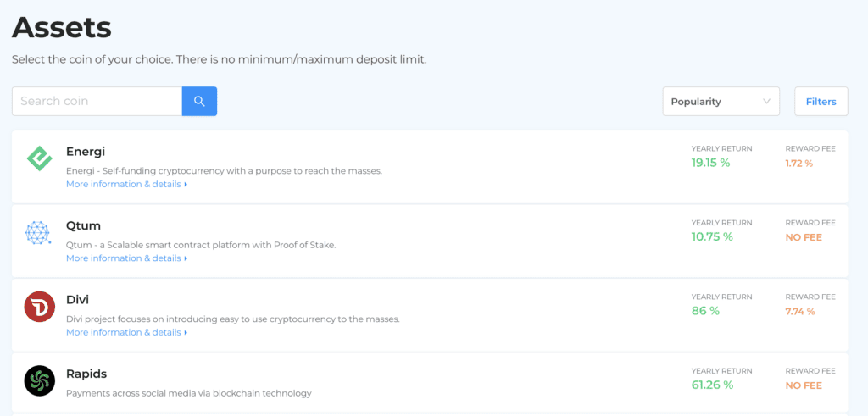Click the Energi self-funding description text

click(224, 171)
